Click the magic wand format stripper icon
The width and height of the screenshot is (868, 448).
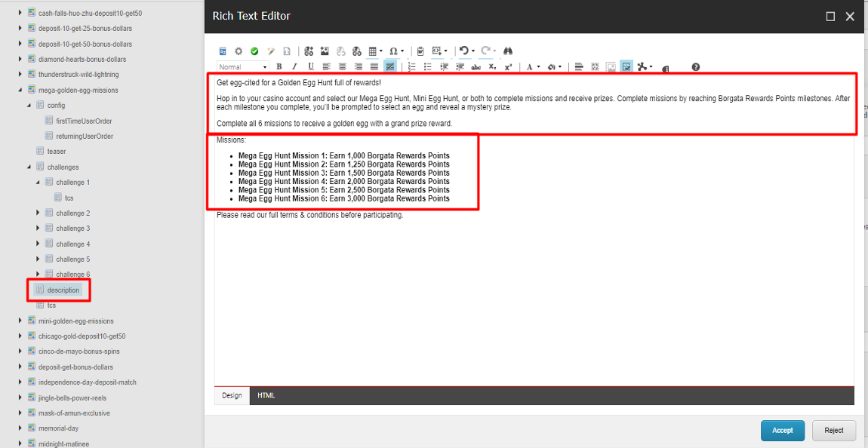(x=271, y=51)
